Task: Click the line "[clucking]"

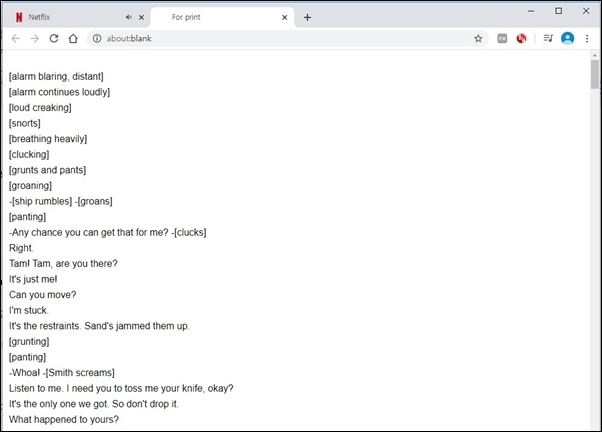Action: pos(29,154)
